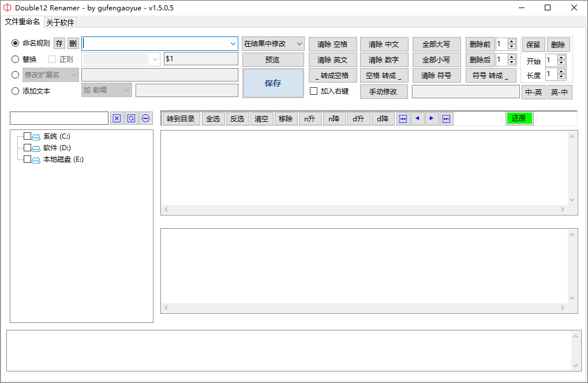Click the clear list X icon beside filter box
The width and height of the screenshot is (588, 383).
click(x=117, y=118)
